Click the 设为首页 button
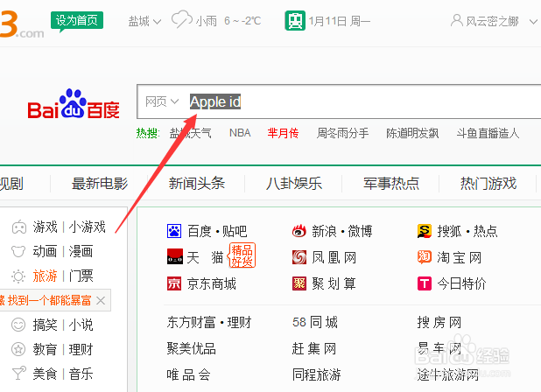 coord(76,20)
